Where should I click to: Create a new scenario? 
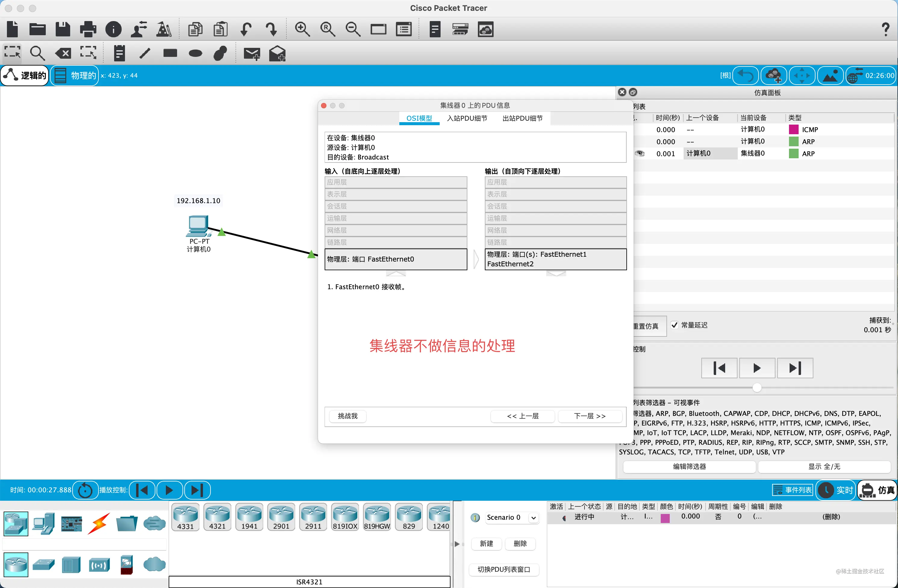coord(486,543)
